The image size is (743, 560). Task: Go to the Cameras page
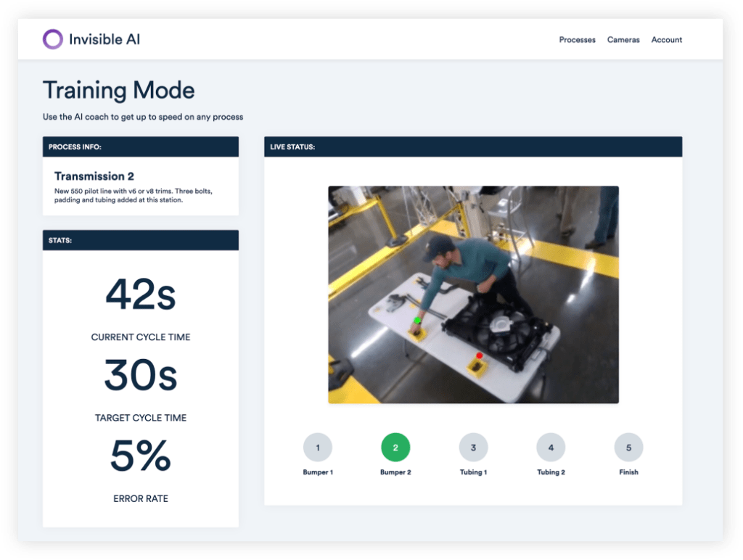click(623, 40)
